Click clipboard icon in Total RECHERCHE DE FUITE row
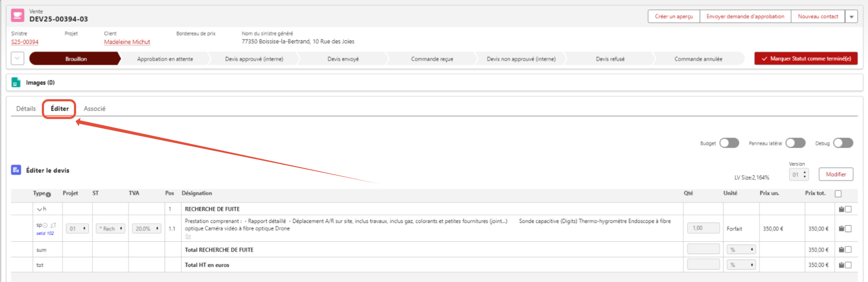 pos(841,250)
